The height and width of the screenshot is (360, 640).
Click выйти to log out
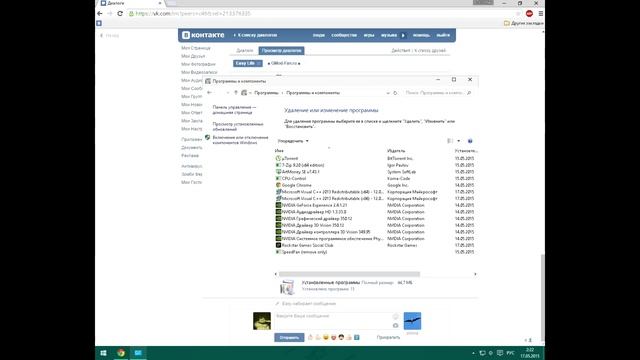click(443, 35)
